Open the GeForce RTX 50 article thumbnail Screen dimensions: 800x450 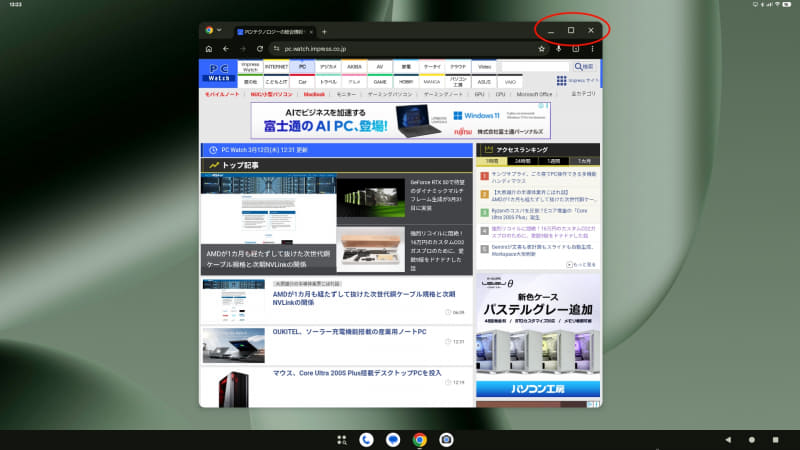[x=371, y=198]
